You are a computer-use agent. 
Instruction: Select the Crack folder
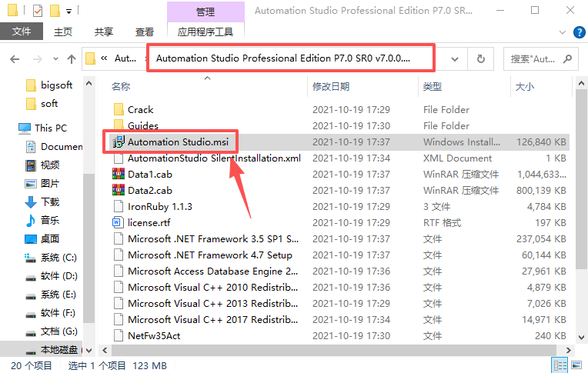(x=140, y=110)
